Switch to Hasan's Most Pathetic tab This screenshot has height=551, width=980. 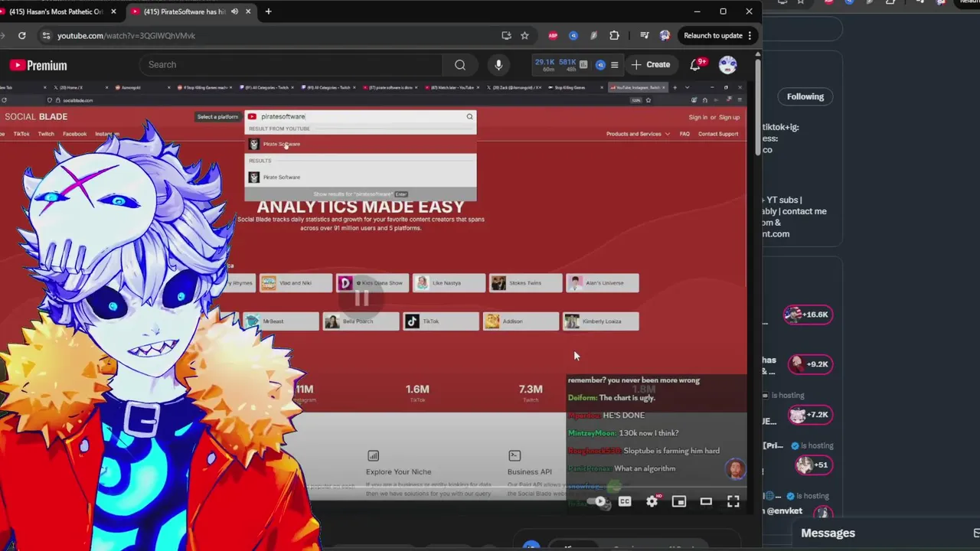tap(55, 11)
